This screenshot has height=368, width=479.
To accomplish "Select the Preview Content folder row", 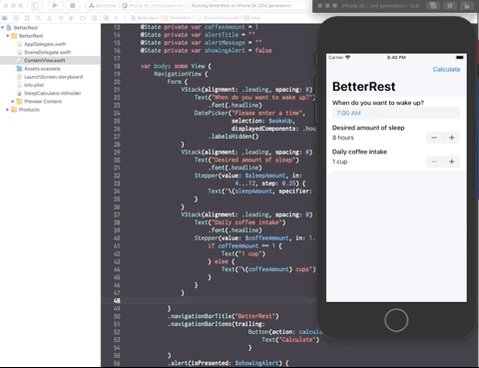I will pos(43,101).
